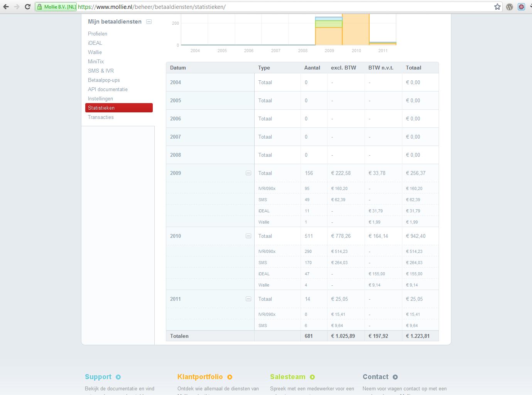Click the 2010 bar in the chart
The height and width of the screenshot is (395, 532).
click(356, 30)
